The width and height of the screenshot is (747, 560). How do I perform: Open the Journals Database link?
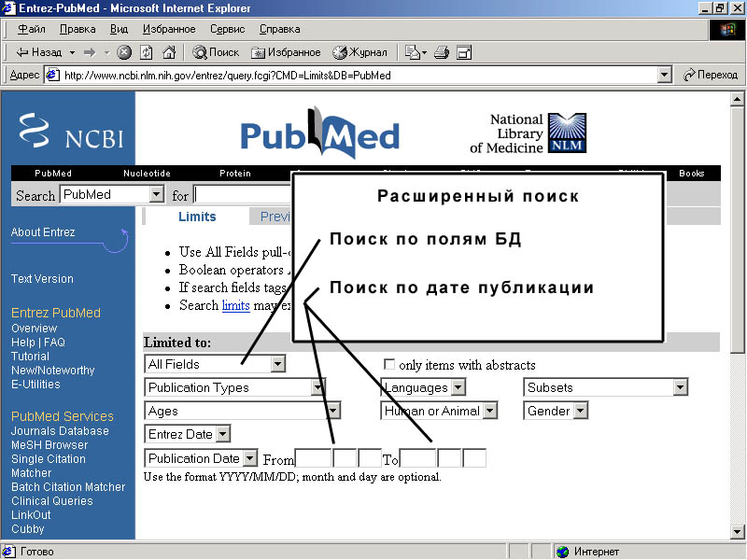(x=60, y=431)
